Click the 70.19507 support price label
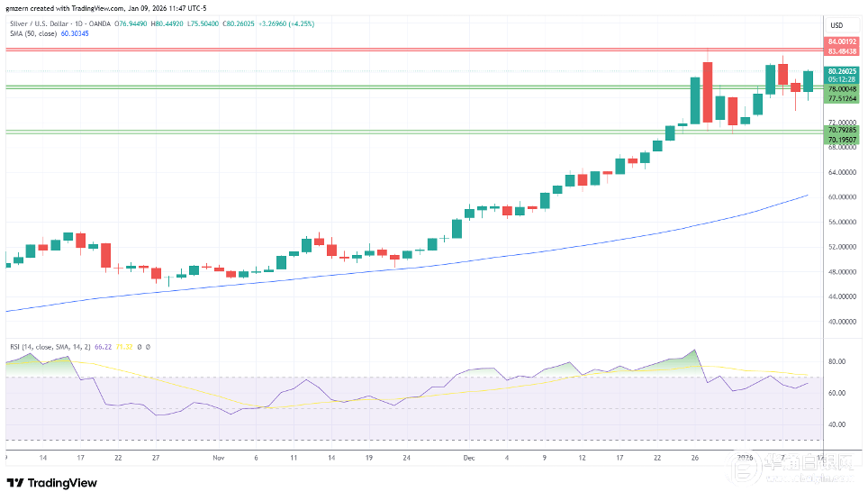Screen dimensions: 868x501 842,140
